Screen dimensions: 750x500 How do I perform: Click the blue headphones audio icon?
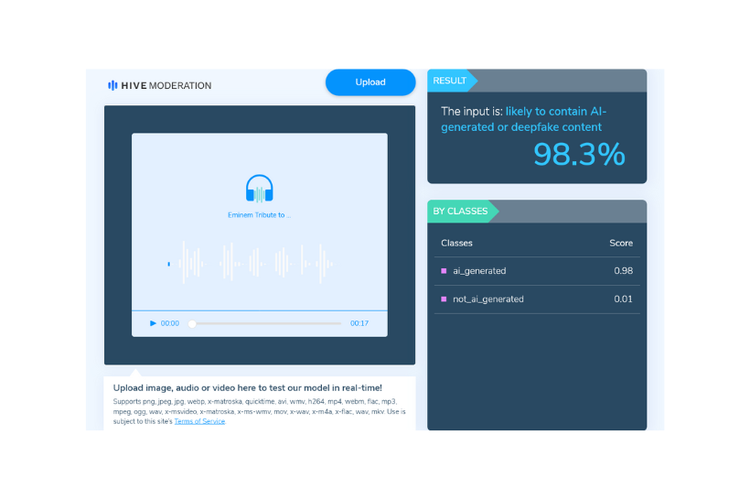point(259,189)
